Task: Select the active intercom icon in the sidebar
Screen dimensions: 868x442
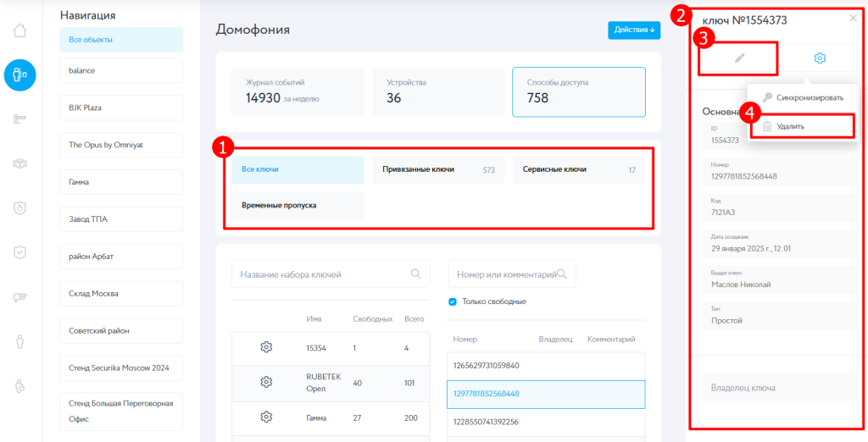Action: [20, 75]
